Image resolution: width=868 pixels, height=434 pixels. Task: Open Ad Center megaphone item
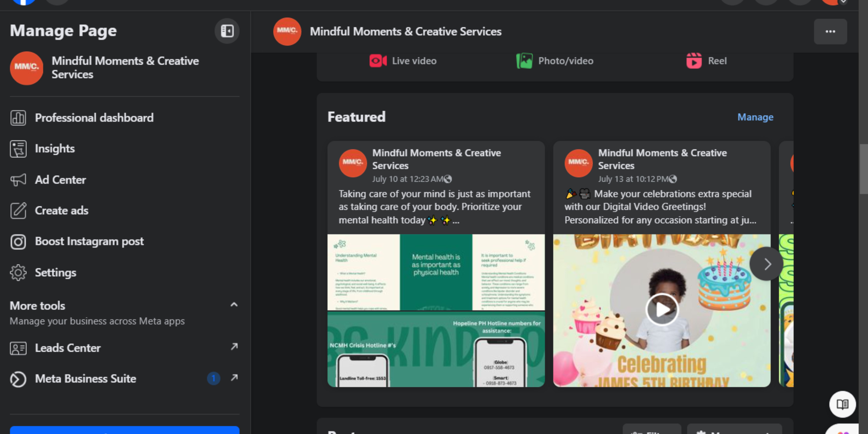[60, 180]
